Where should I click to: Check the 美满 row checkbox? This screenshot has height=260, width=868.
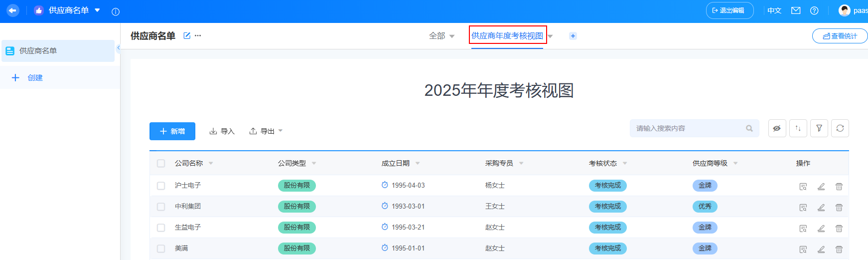(161, 249)
